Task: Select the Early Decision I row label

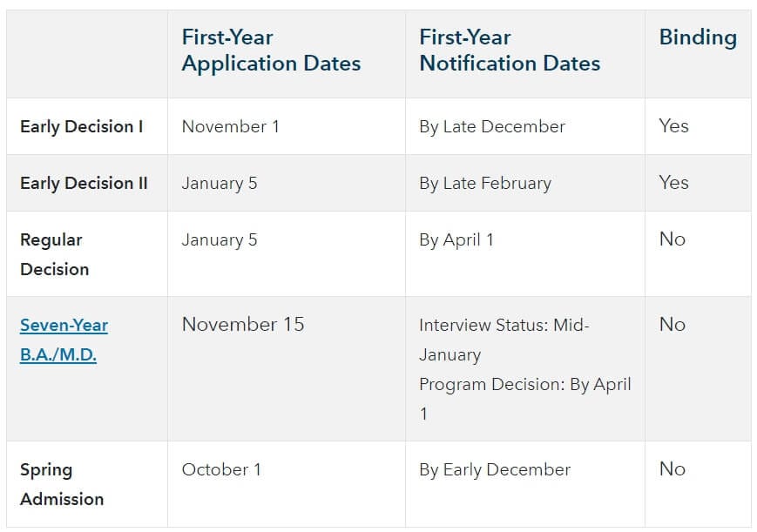Action: tap(82, 126)
